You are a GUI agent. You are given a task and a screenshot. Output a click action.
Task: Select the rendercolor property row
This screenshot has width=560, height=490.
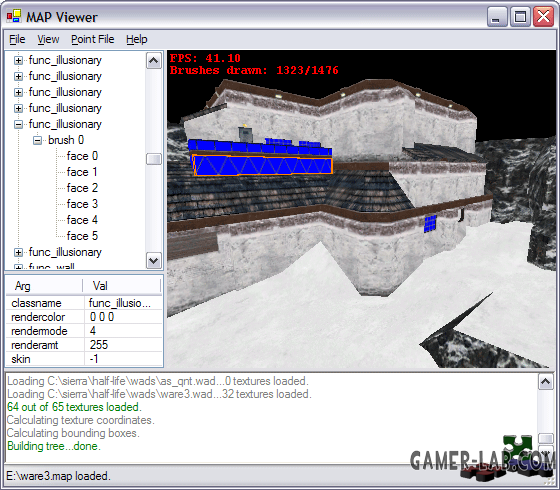tap(84, 317)
